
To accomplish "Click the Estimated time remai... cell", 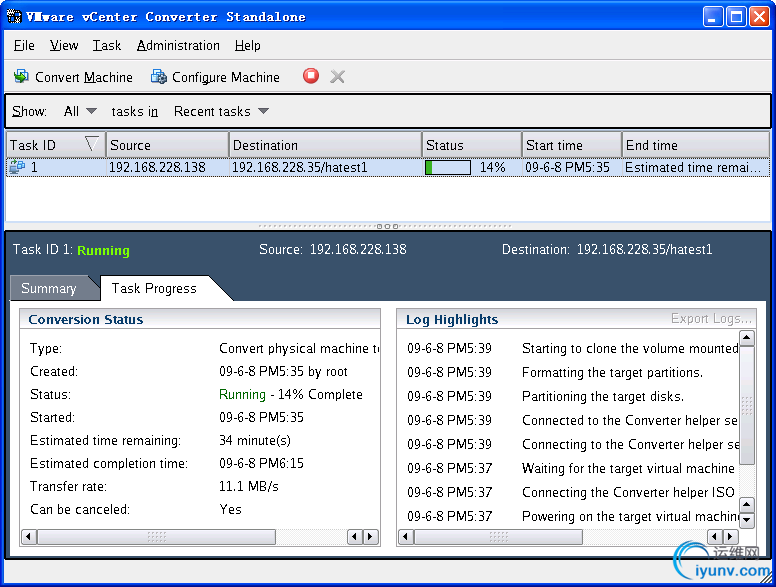I will tap(693, 167).
